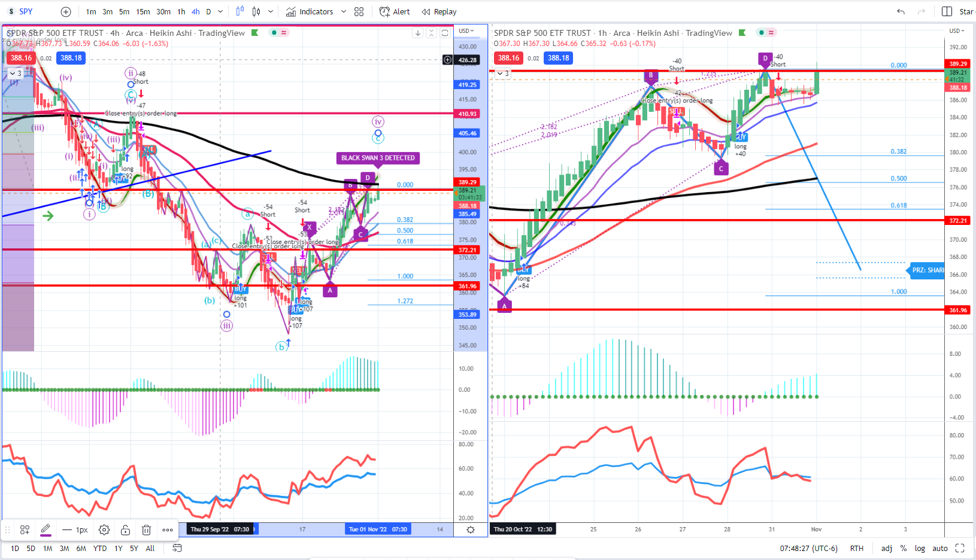Click the blue bars chart style icon

[x=240, y=11]
